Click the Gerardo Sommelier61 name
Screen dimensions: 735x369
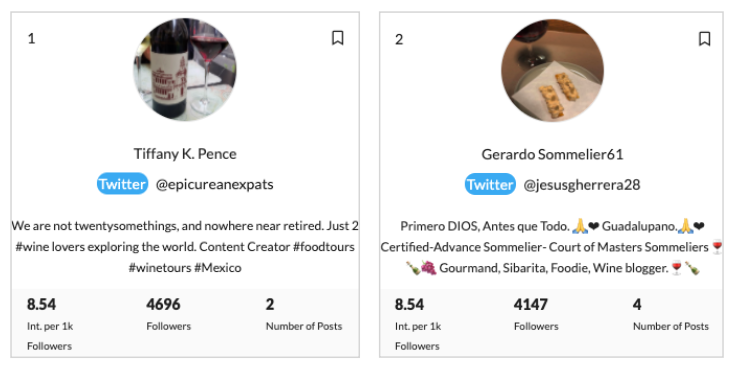pyautogui.click(x=552, y=154)
